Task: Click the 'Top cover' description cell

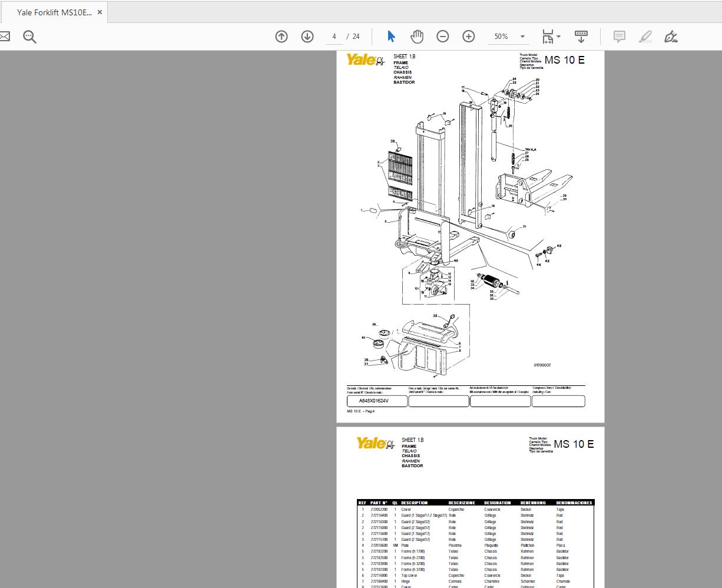Action: tap(409, 576)
